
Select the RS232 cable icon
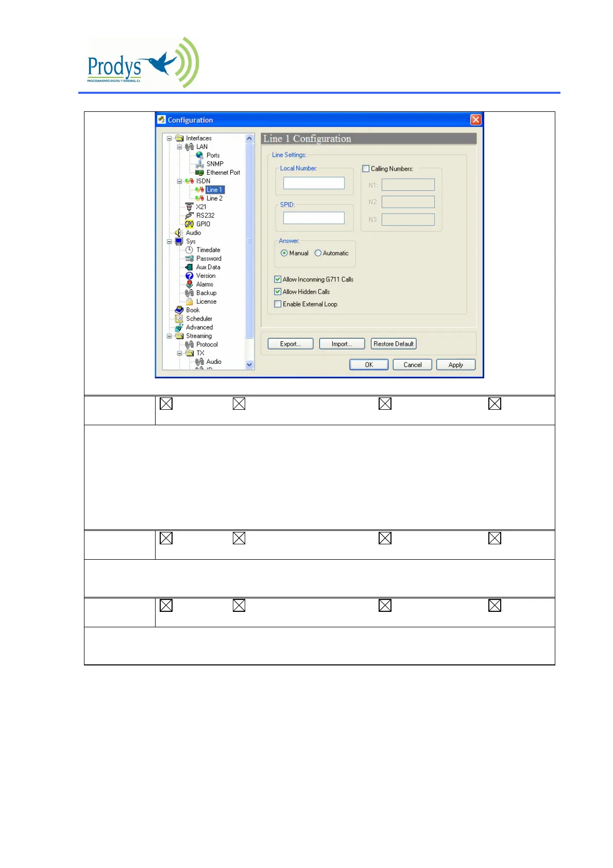coord(189,215)
